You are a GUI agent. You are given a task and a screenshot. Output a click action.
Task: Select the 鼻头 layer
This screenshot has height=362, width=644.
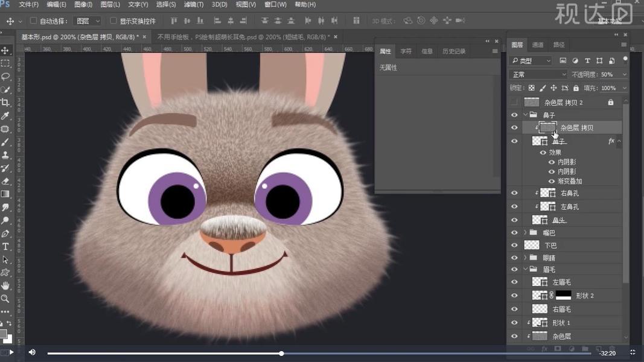click(572, 220)
